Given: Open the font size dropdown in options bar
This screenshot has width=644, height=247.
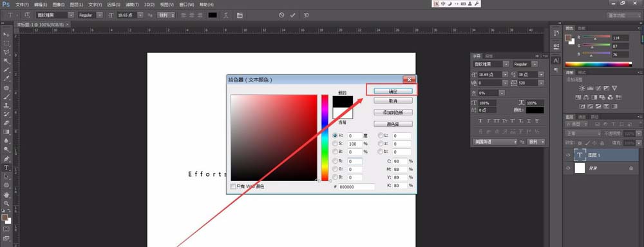Looking at the screenshot, I should 140,15.
